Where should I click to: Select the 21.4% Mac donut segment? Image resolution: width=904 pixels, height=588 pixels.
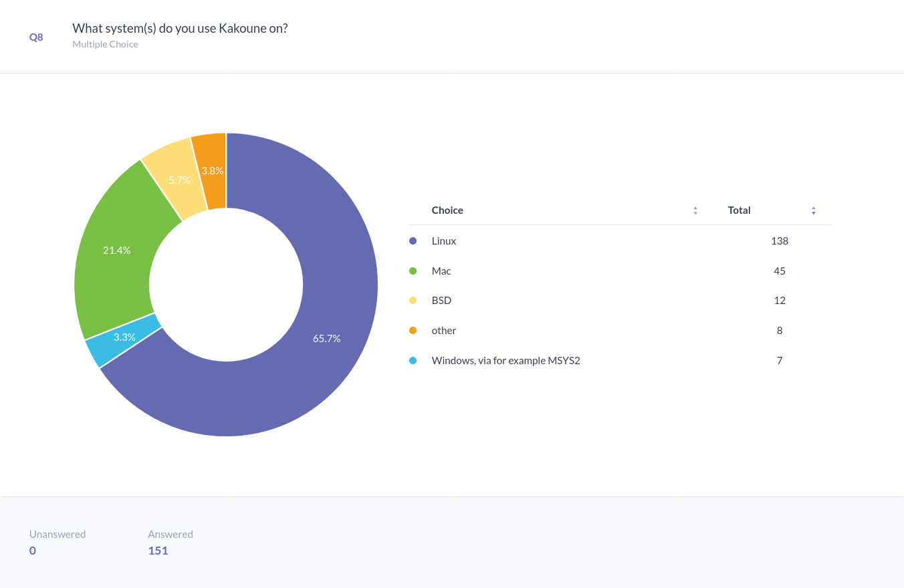pos(115,251)
